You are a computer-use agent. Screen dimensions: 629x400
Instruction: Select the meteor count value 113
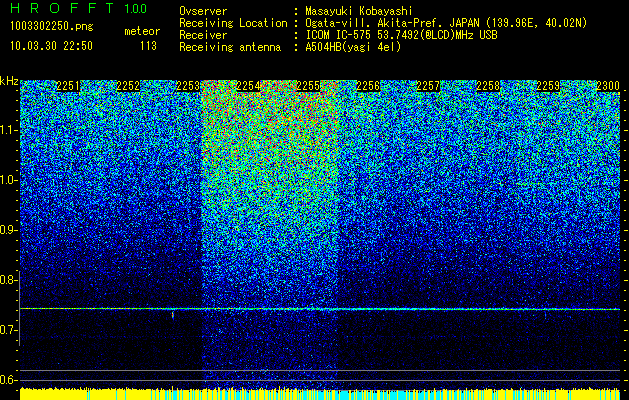point(148,46)
